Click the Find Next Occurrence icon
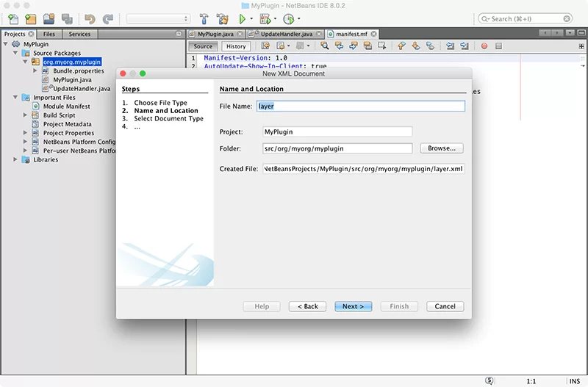 point(354,46)
